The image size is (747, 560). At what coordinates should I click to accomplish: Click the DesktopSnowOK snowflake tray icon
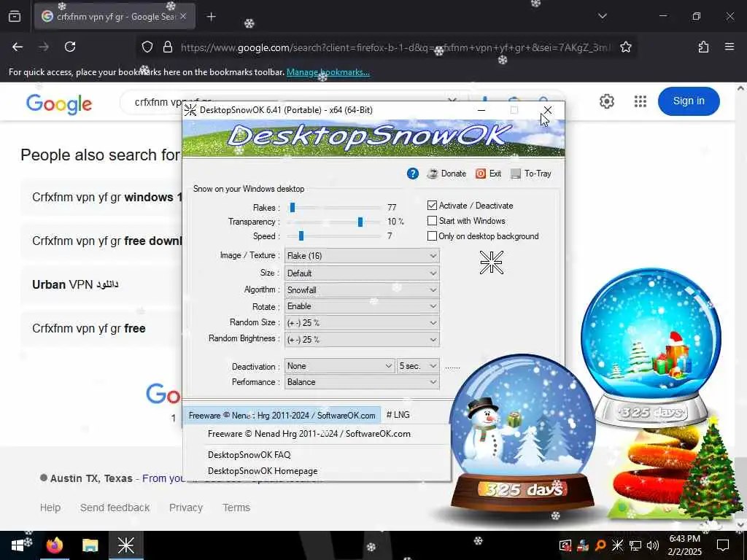(617, 545)
